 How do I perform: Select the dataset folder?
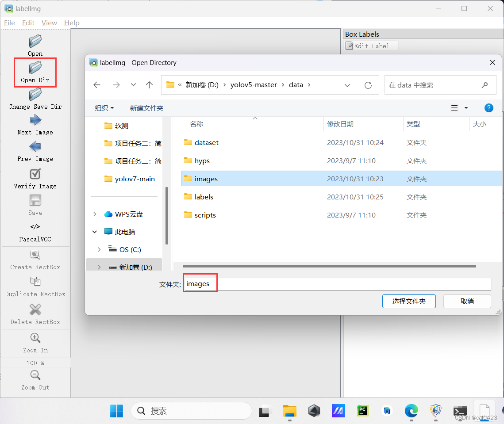point(341,143)
